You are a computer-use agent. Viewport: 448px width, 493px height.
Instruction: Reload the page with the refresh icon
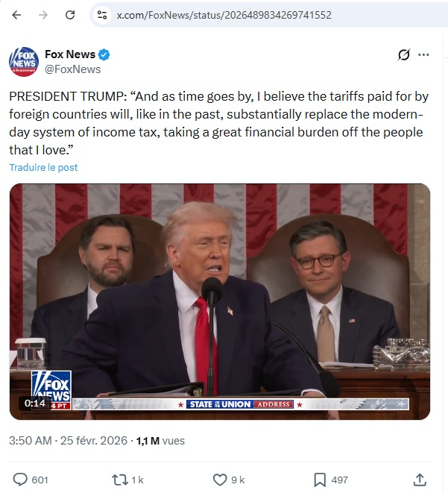(x=70, y=15)
